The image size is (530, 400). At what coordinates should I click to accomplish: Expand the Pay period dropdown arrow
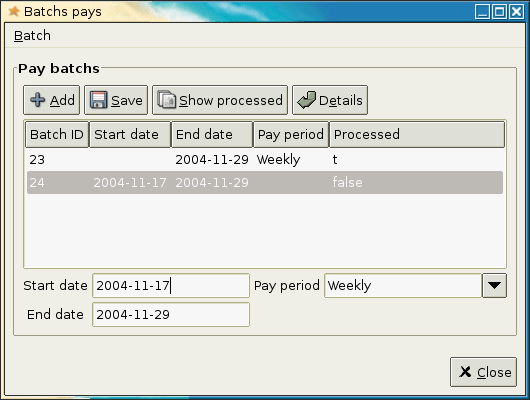click(494, 286)
